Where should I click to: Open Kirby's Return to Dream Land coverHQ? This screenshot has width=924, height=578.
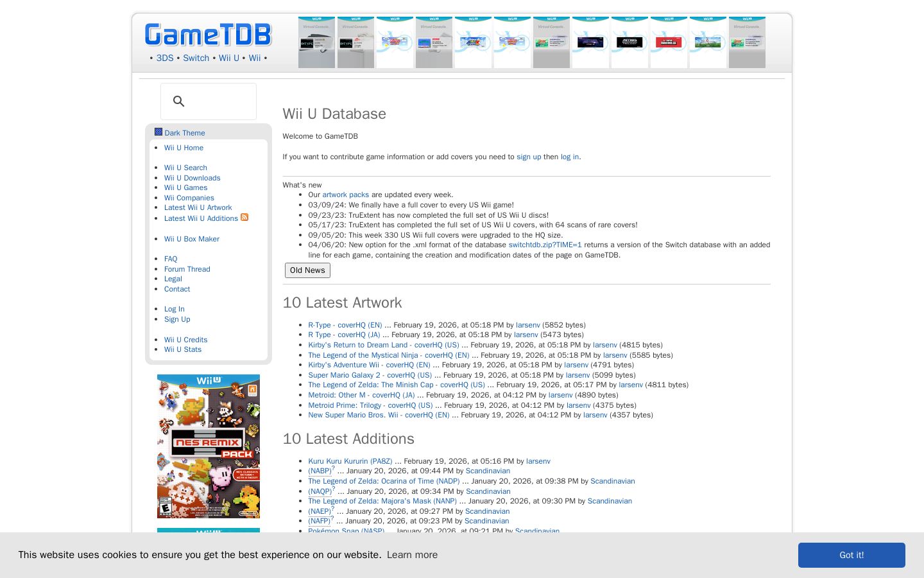click(384, 345)
